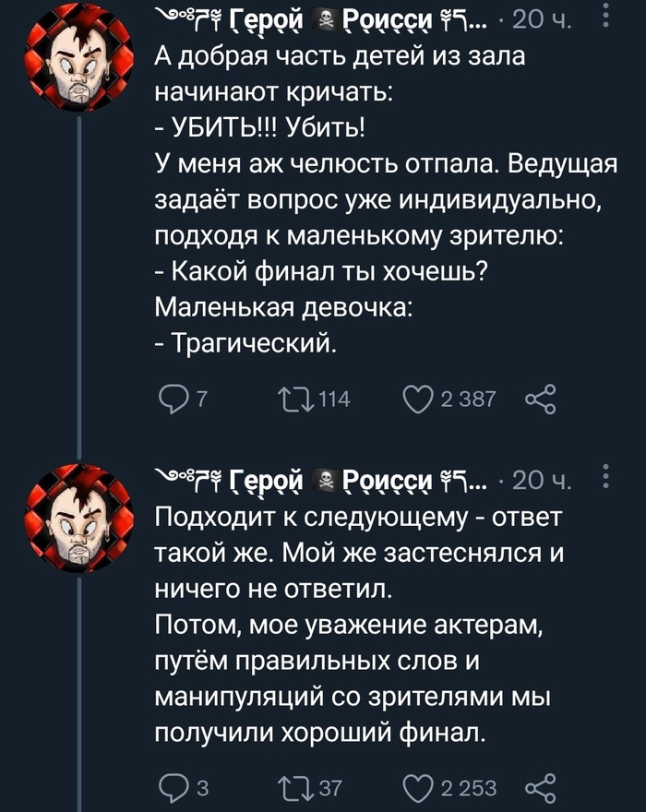The width and height of the screenshot is (646, 812).
Task: Click the retweet icon showing 114
Action: pyautogui.click(x=297, y=397)
